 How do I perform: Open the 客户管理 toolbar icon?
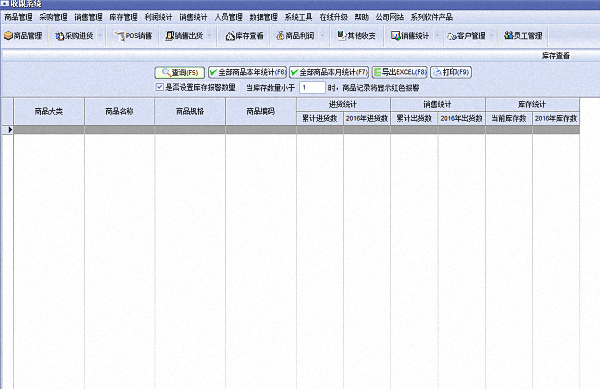point(466,36)
